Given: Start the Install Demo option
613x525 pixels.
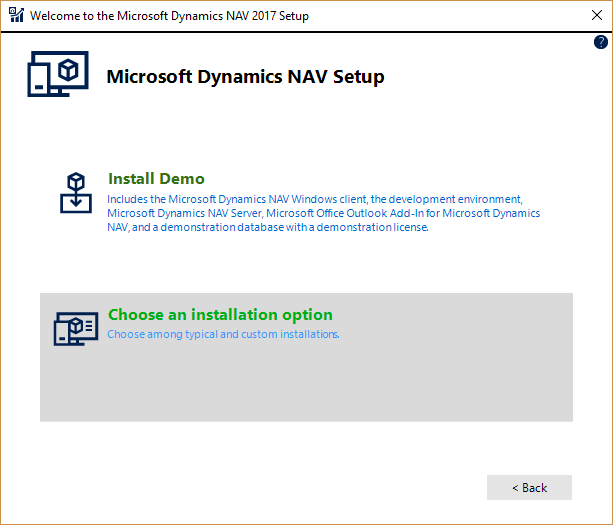Looking at the screenshot, I should [156, 179].
